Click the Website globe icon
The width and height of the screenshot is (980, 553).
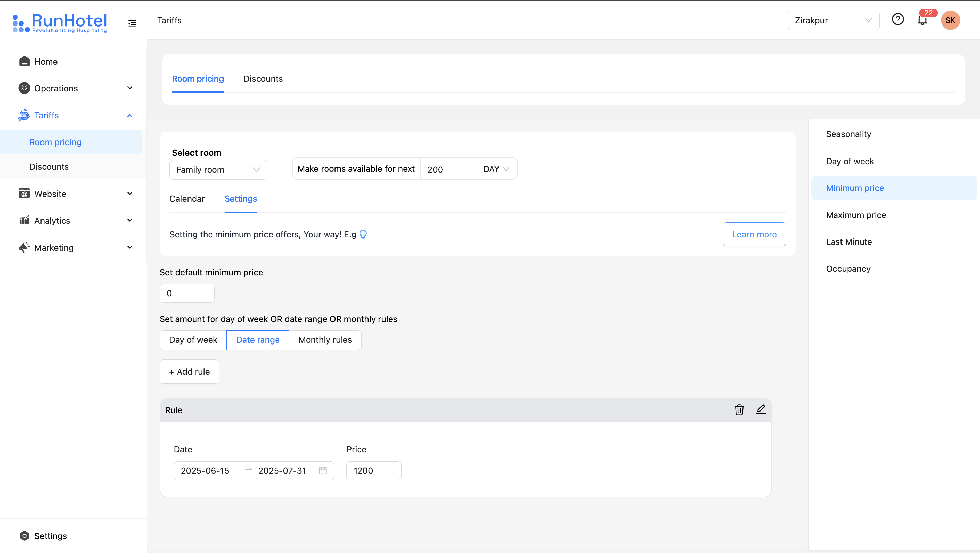[x=24, y=194]
